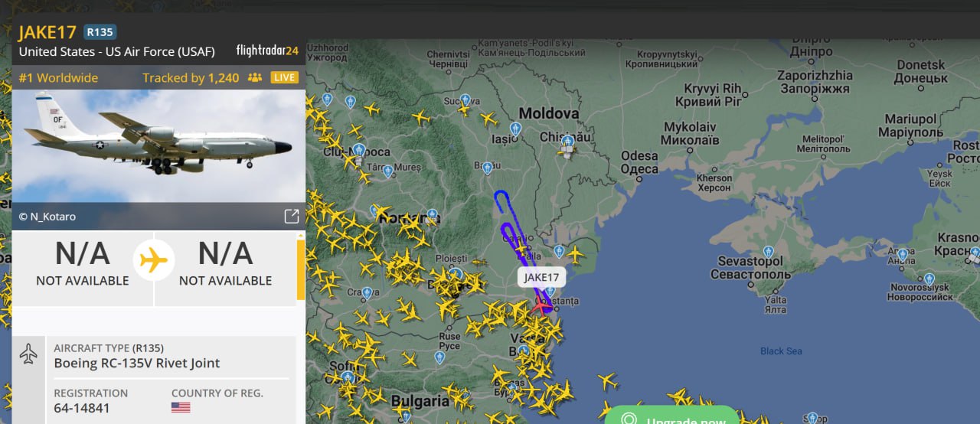Open the flightradar24 logo link
Screen dimensions: 980x424
point(267,51)
